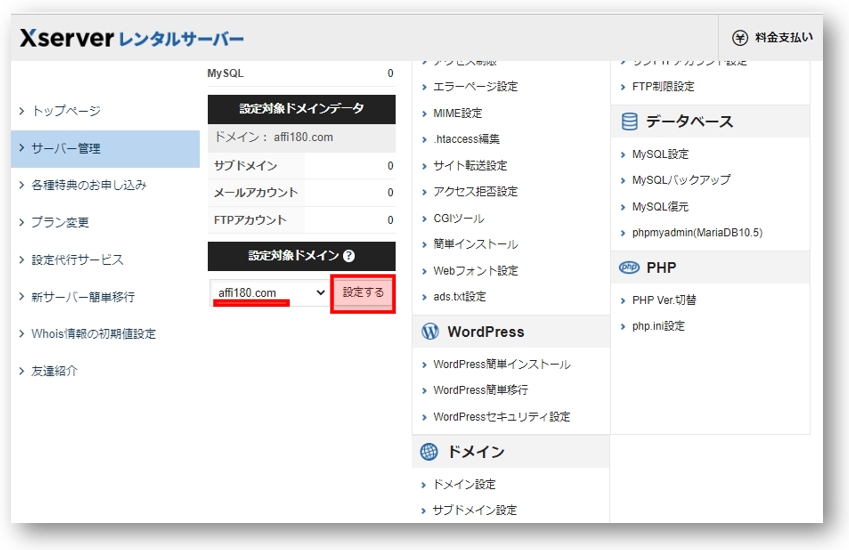The image size is (849, 550).
Task: Click the WordPress logo icon
Action: 430,331
